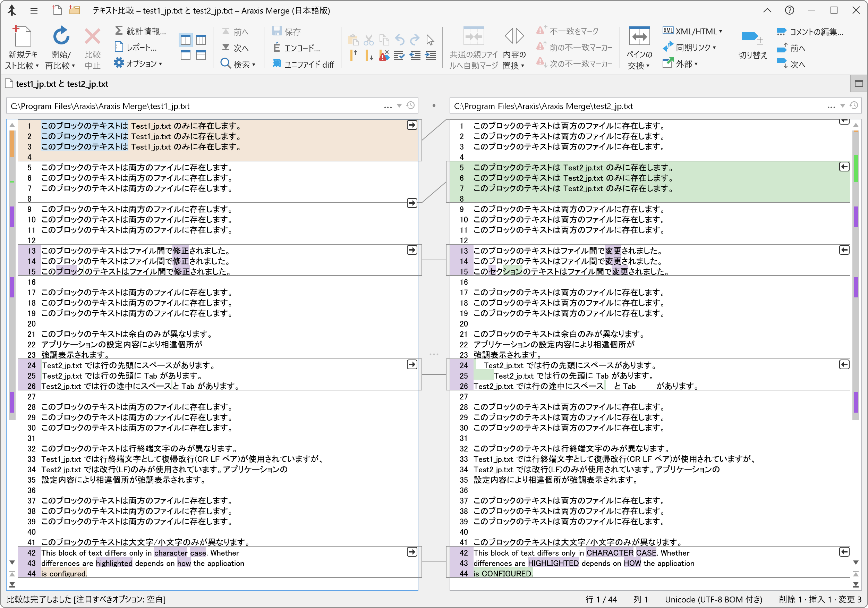
Task: Click 次へ to jump to next change
Action: [x=236, y=48]
